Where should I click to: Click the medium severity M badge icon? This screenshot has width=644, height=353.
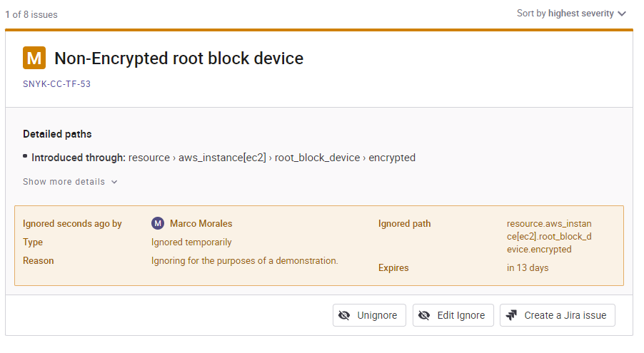tap(34, 58)
